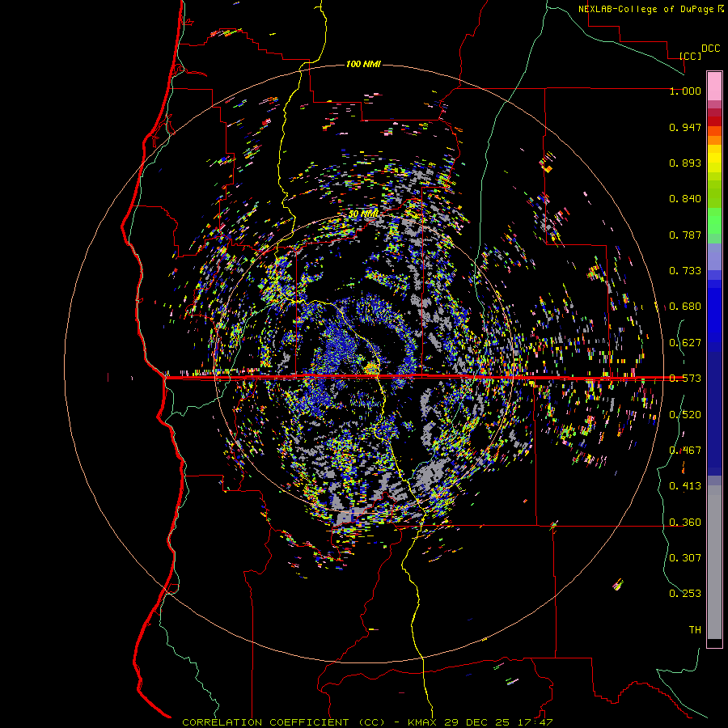Click the [CC] units label

[690, 56]
